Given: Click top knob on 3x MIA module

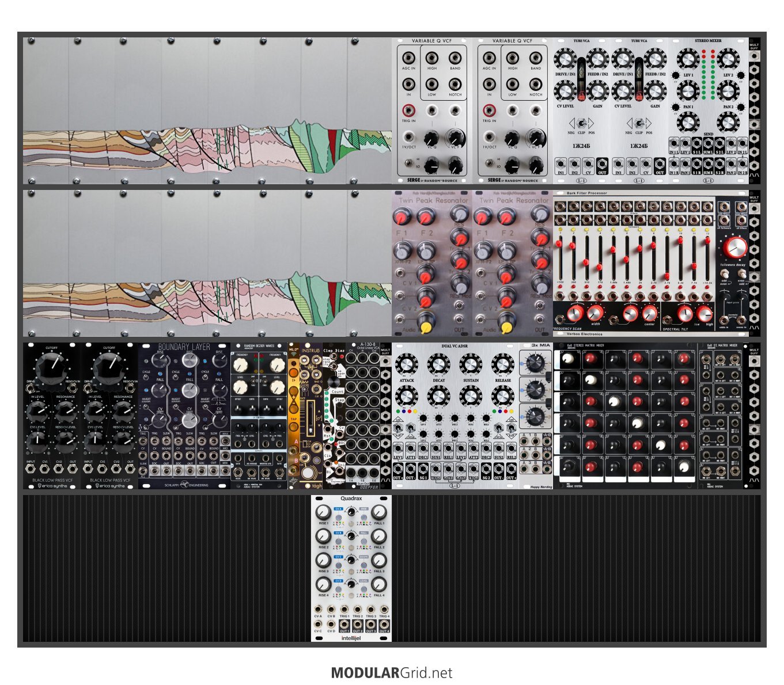Looking at the screenshot, I should tap(536, 363).
